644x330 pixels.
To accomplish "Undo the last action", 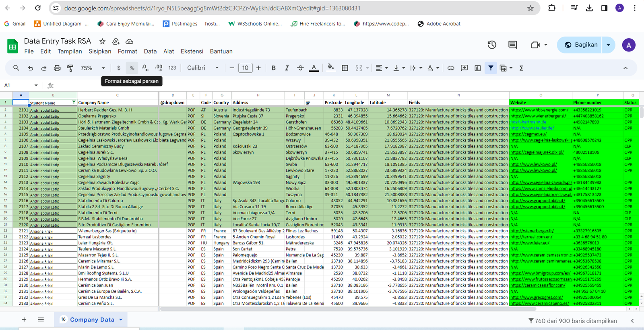I will [31, 68].
